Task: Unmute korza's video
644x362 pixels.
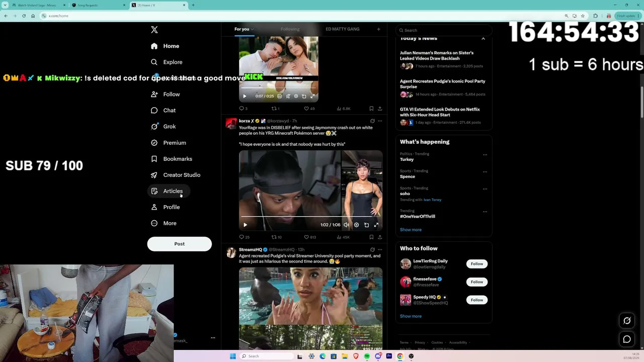Action: click(346, 225)
